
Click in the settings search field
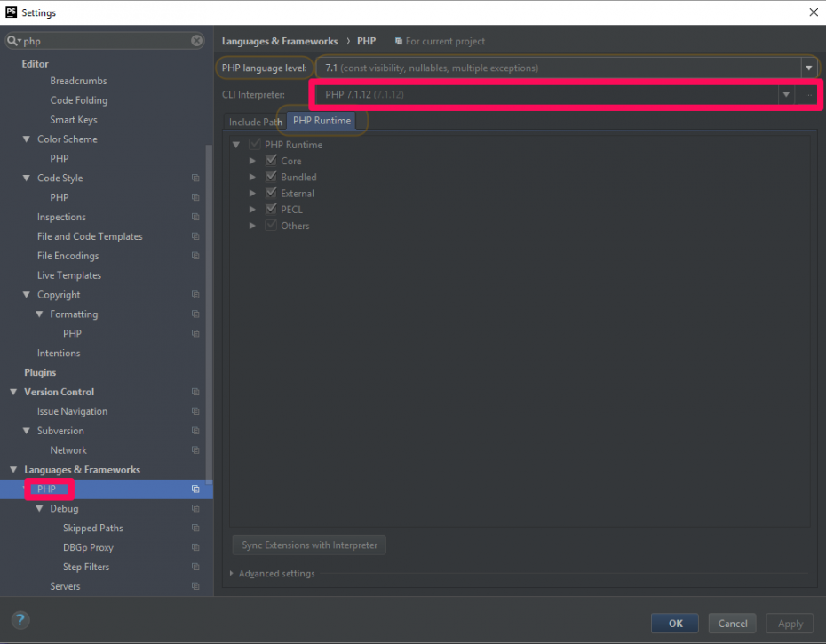[x=106, y=41]
